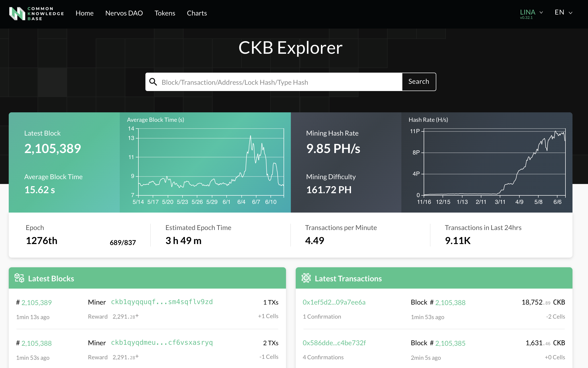Open miner address ckb1qyqdmeu...cf6vsxasryq

[x=162, y=342]
